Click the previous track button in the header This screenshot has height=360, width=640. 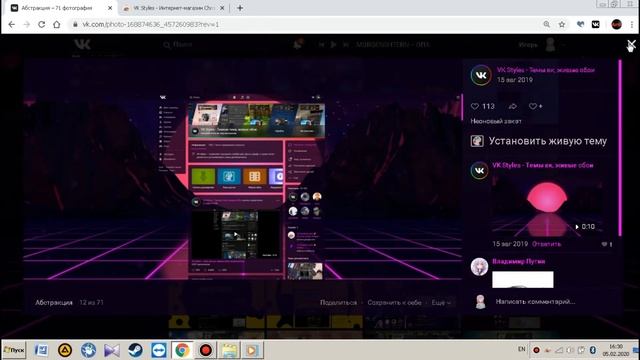click(x=322, y=44)
